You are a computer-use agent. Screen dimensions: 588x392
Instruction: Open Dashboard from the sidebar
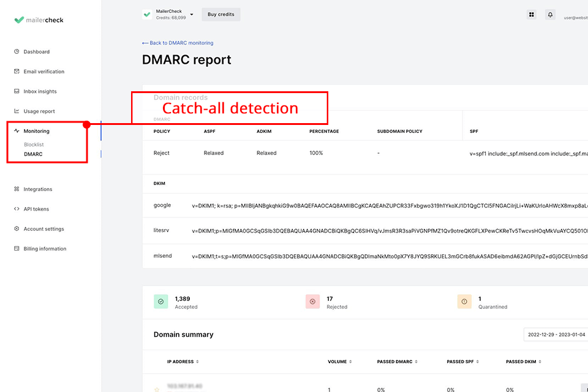36,52
